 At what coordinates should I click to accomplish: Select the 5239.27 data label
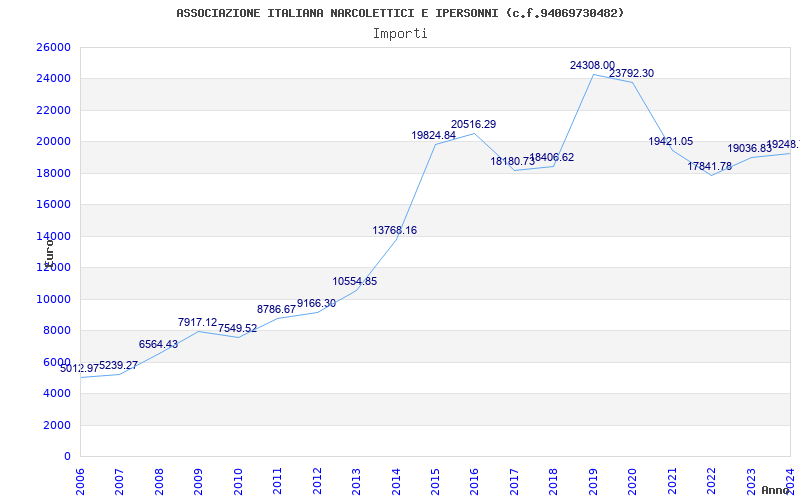[118, 365]
